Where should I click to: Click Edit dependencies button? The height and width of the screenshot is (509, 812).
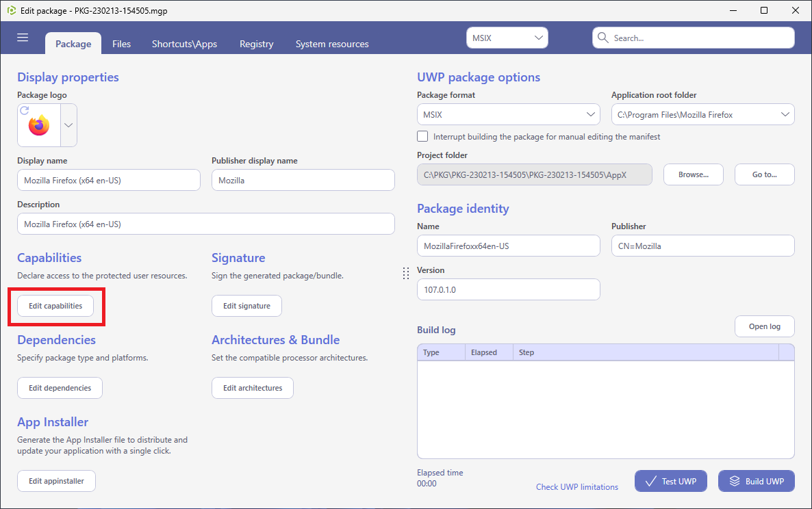[x=60, y=388]
